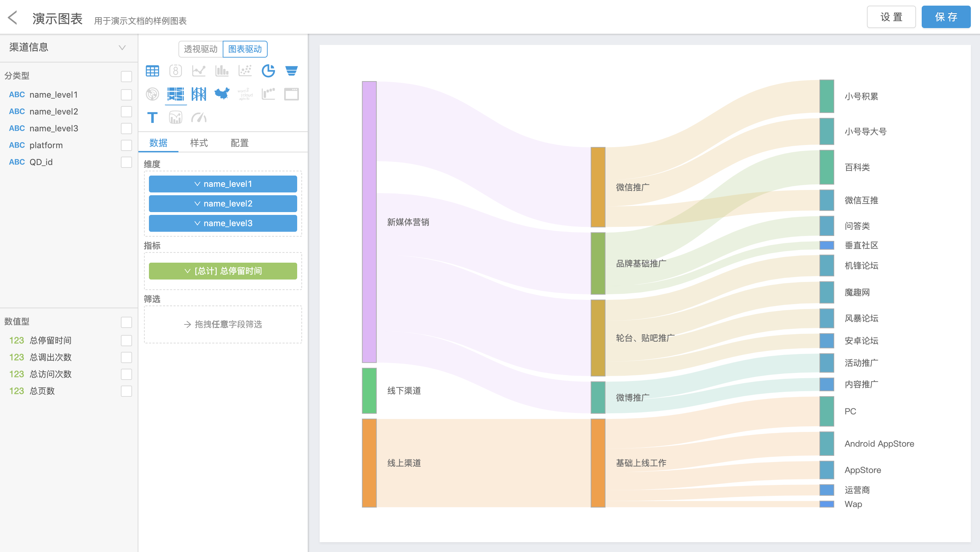Image resolution: width=980 pixels, height=552 pixels.
Task: Select the table chart type icon
Action: click(152, 71)
